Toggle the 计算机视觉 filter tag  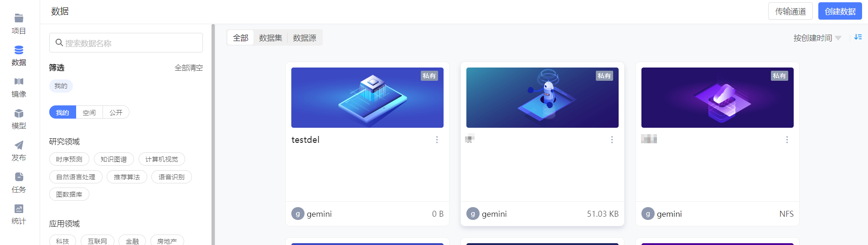pyautogui.click(x=162, y=159)
